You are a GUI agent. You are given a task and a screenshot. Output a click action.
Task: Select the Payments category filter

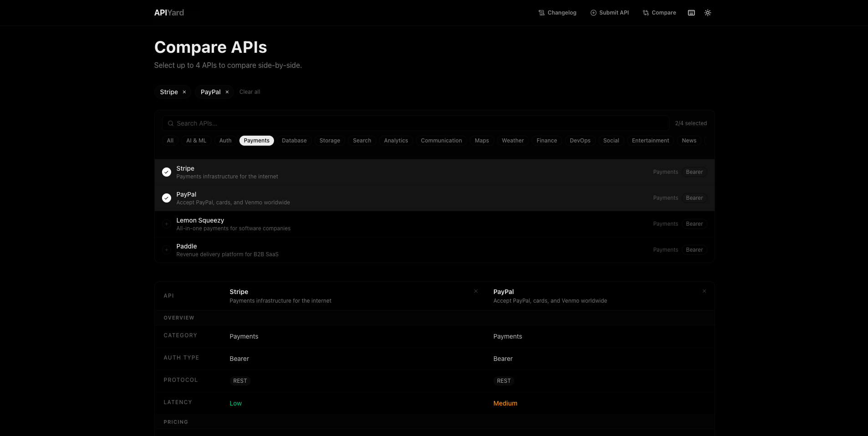pos(257,141)
